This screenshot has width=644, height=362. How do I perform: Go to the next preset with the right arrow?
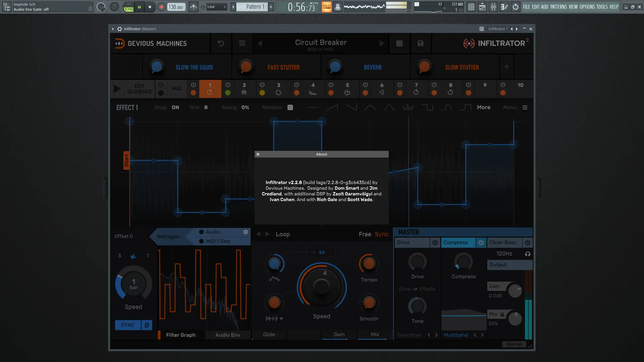click(382, 43)
